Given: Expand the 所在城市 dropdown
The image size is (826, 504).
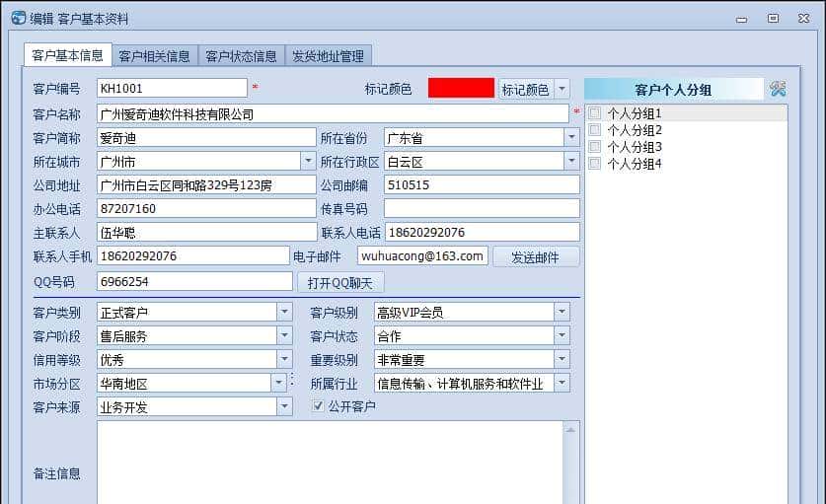Looking at the screenshot, I should pos(308,161).
